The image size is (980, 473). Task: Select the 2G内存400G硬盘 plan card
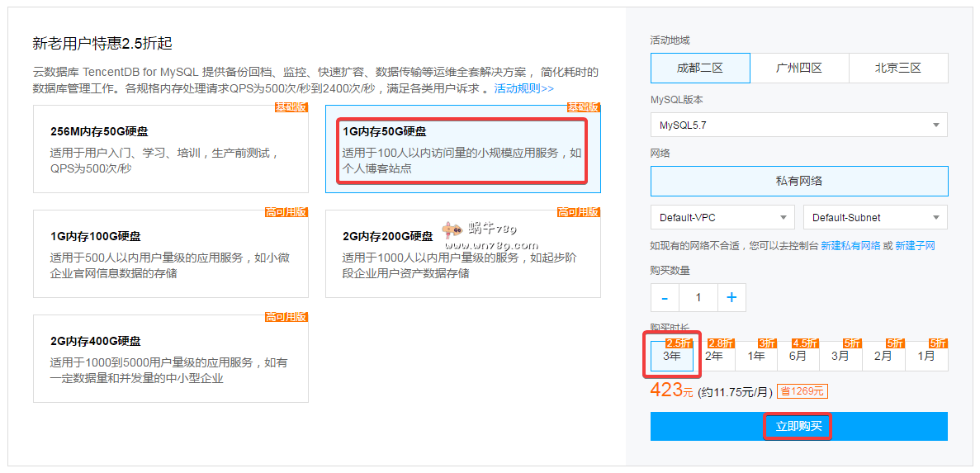pos(170,358)
